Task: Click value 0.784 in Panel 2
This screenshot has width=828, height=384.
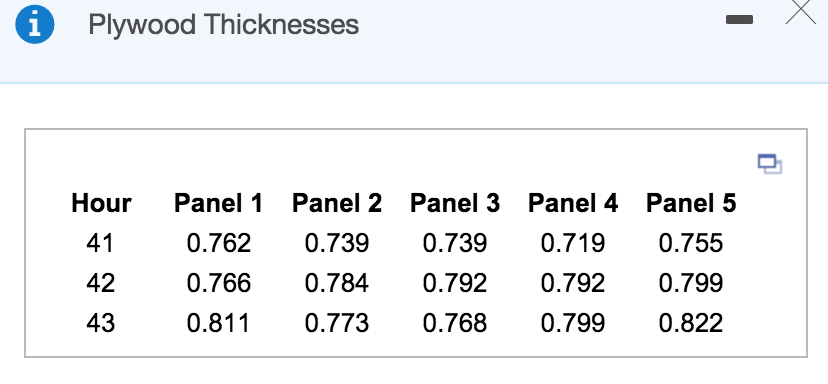Action: point(337,283)
